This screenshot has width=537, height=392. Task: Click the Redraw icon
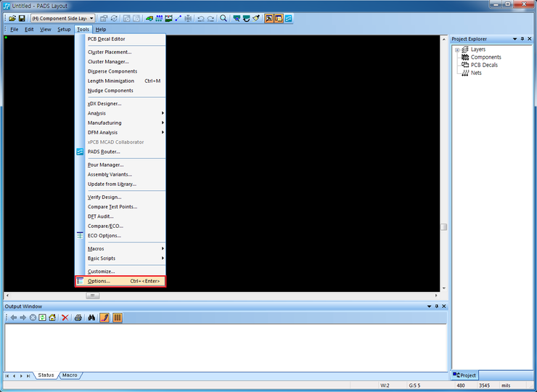pos(246,18)
